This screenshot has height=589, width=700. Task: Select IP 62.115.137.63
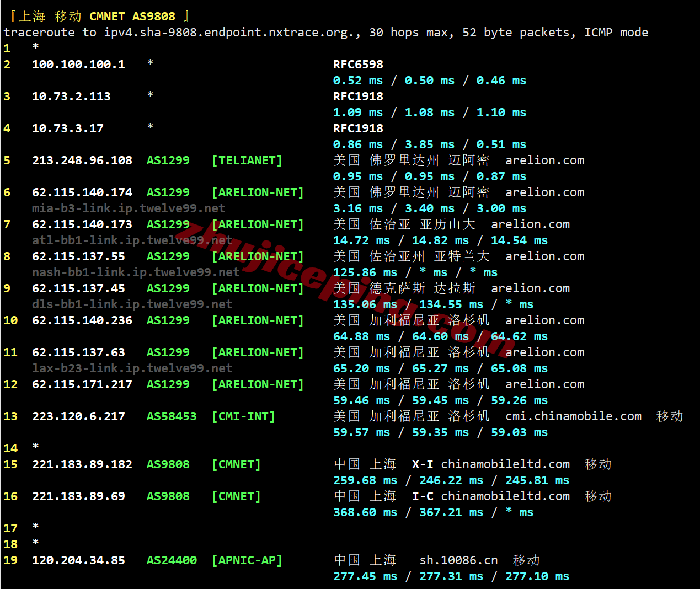pos(78,352)
